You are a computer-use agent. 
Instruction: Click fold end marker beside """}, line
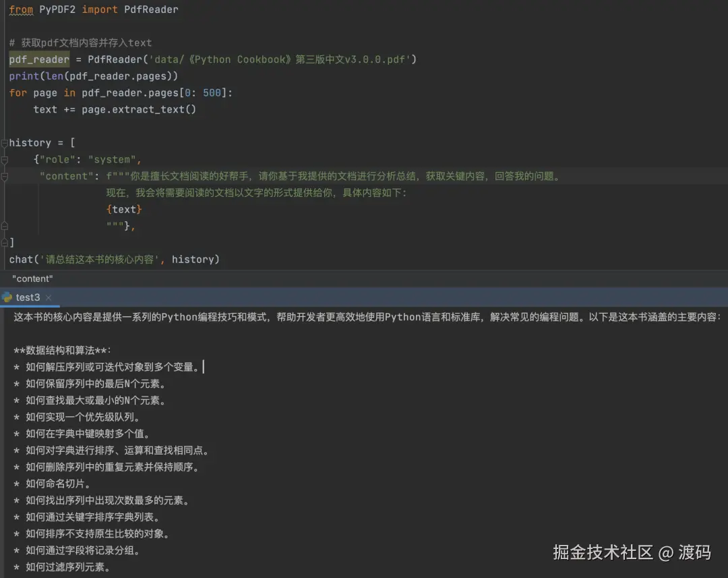coord(4,226)
